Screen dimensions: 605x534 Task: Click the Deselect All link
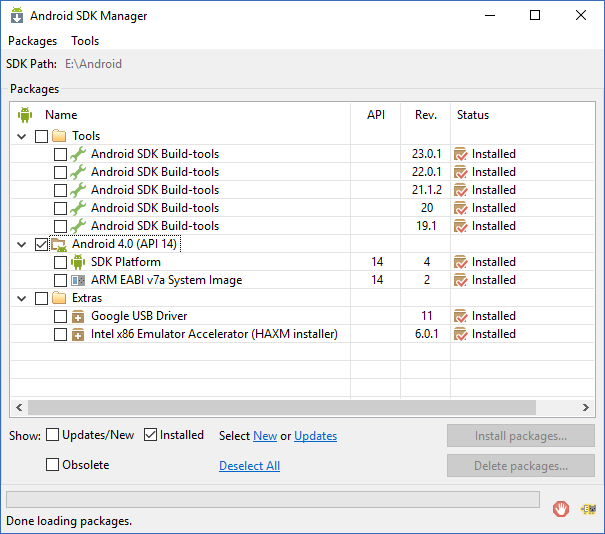(x=249, y=466)
